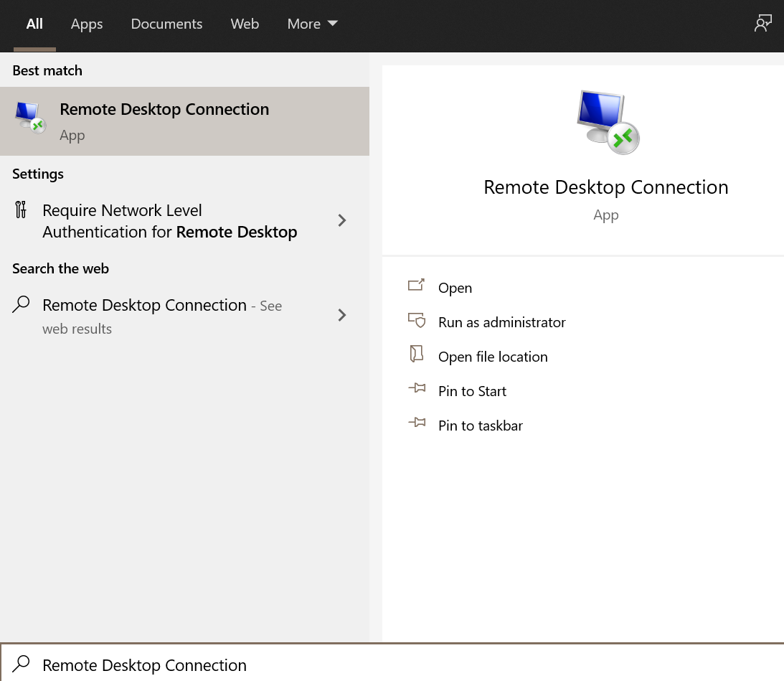This screenshot has width=784, height=681.
Task: Switch to the Apps tab
Action: pos(86,24)
